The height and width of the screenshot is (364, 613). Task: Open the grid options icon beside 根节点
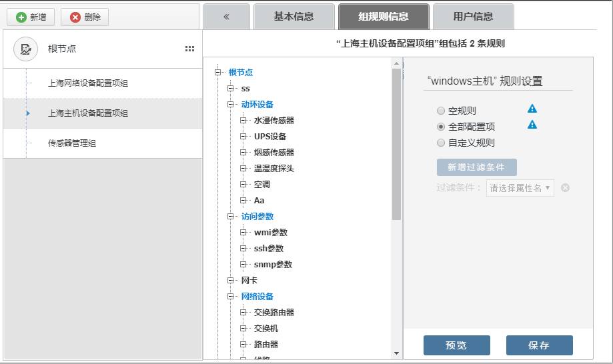click(x=189, y=49)
